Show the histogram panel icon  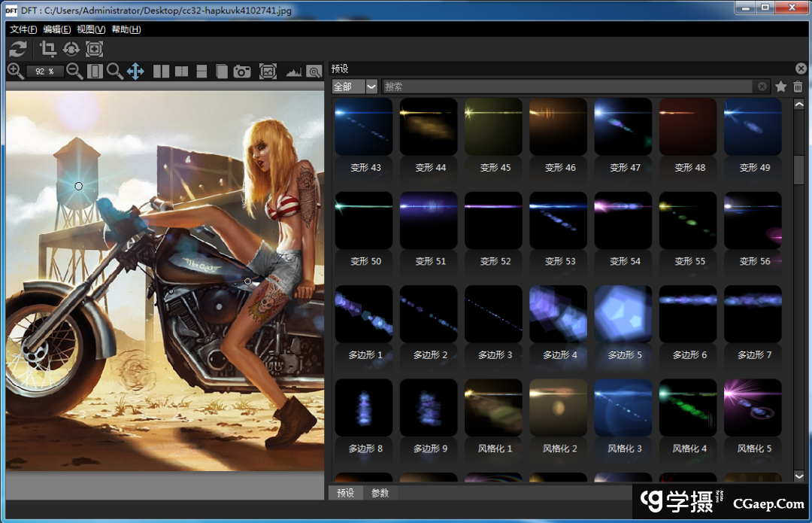pyautogui.click(x=292, y=71)
